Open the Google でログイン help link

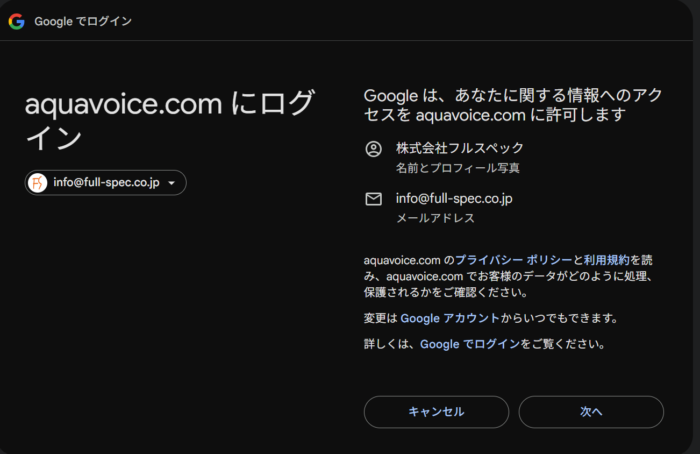coord(470,344)
